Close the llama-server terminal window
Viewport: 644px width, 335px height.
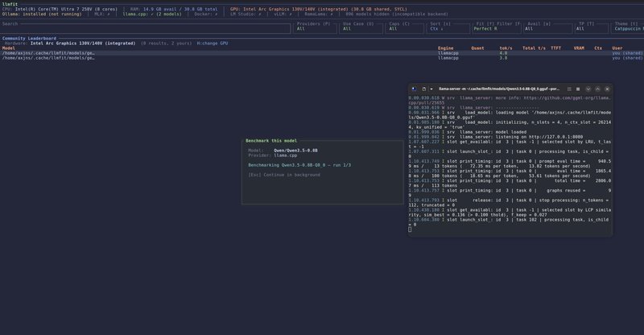coord(608,89)
